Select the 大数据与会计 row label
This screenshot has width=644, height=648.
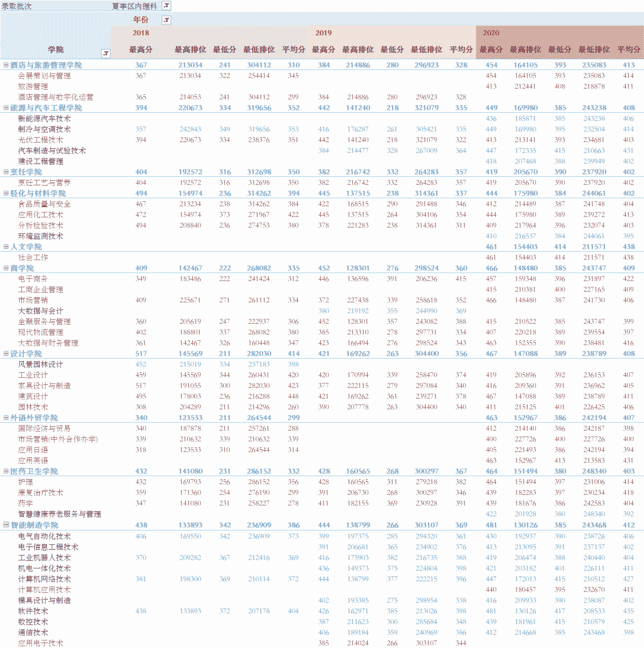(41, 311)
